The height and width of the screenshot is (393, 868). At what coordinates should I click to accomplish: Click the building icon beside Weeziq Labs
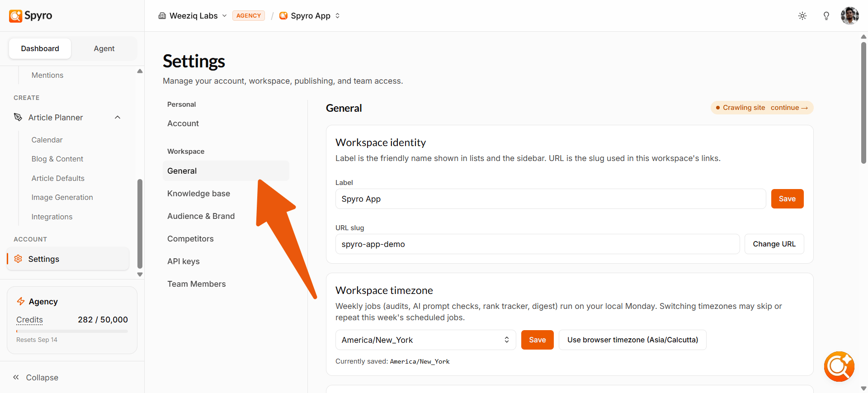[162, 16]
